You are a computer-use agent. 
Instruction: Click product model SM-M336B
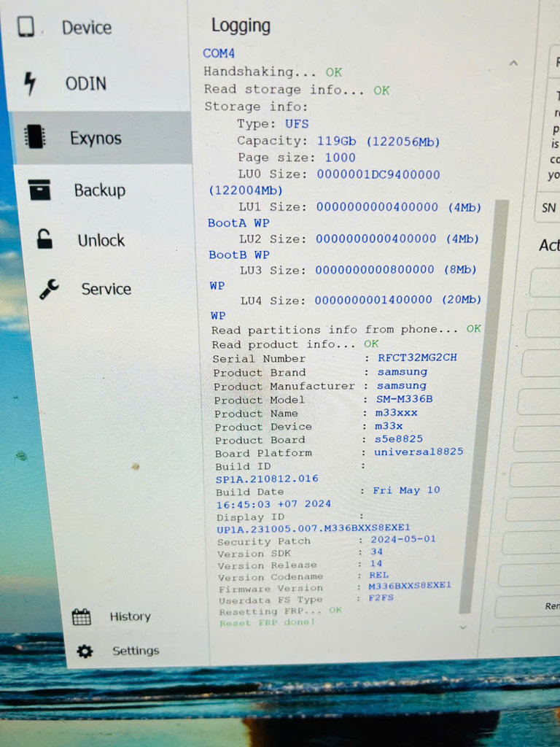point(404,399)
